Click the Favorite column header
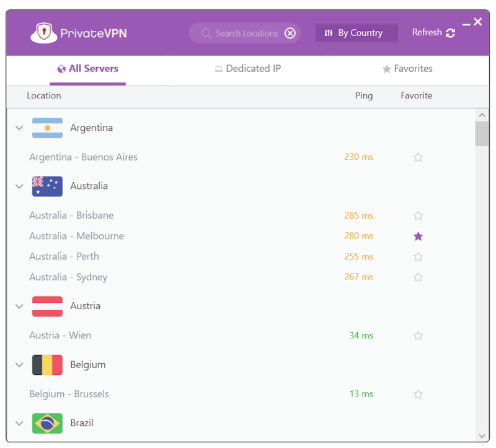The width and height of the screenshot is (496, 448). [x=416, y=95]
